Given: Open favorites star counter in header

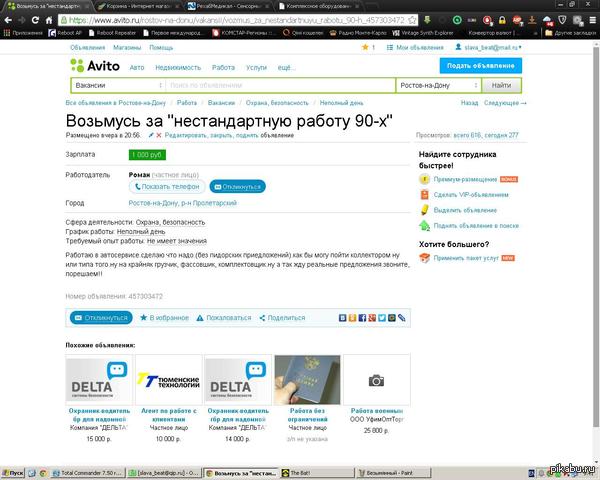Looking at the screenshot, I should [368, 47].
